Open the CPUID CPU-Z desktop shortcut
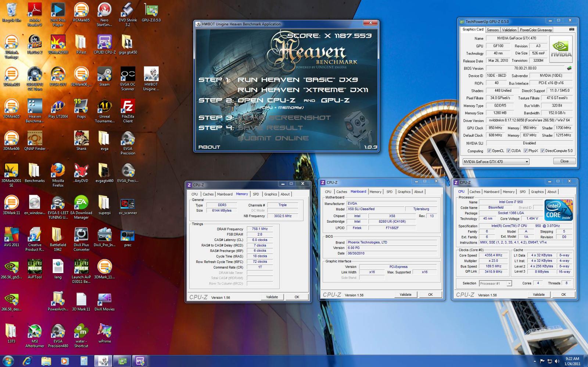The width and height of the screenshot is (588, 367). [x=104, y=45]
